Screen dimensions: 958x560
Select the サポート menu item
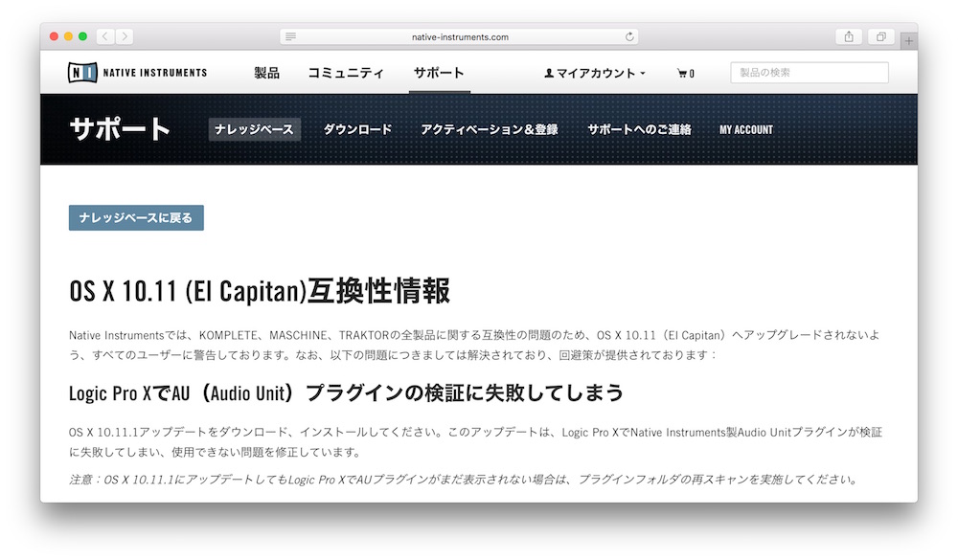(439, 73)
